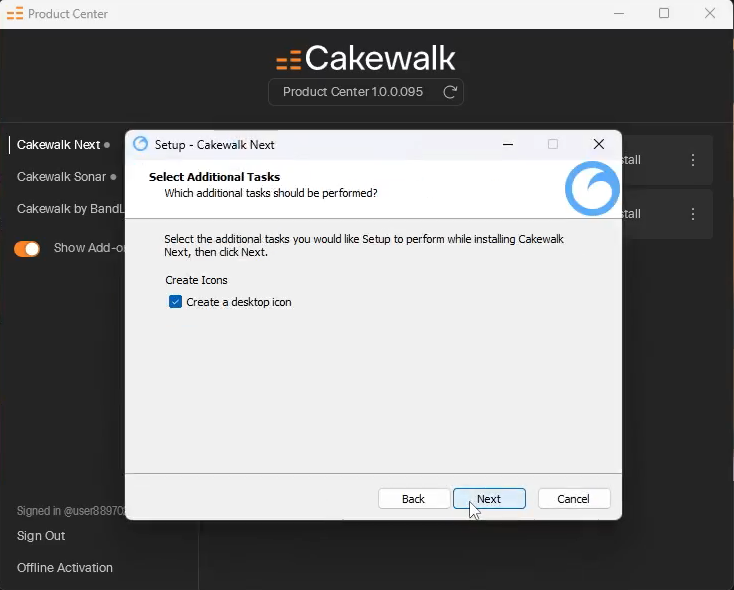This screenshot has width=734, height=590.
Task: Select Cakewalk by BandLab in the sidebar
Action: [71, 208]
